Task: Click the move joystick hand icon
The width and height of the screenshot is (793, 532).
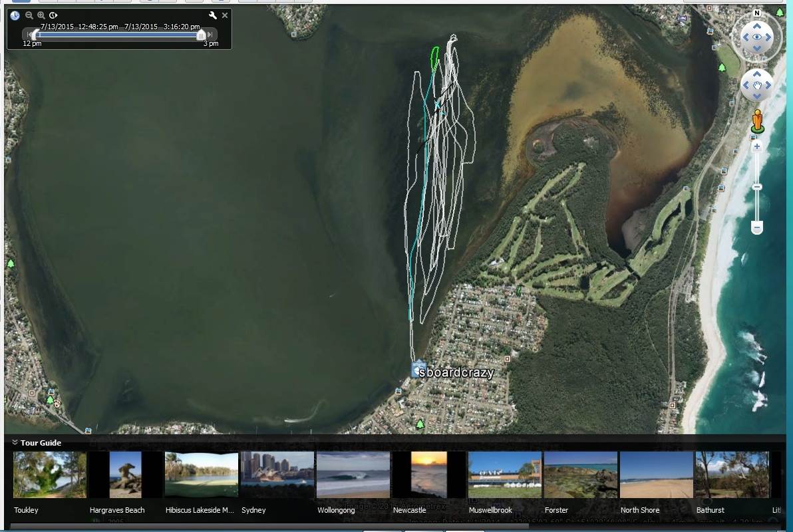Action: (x=757, y=85)
